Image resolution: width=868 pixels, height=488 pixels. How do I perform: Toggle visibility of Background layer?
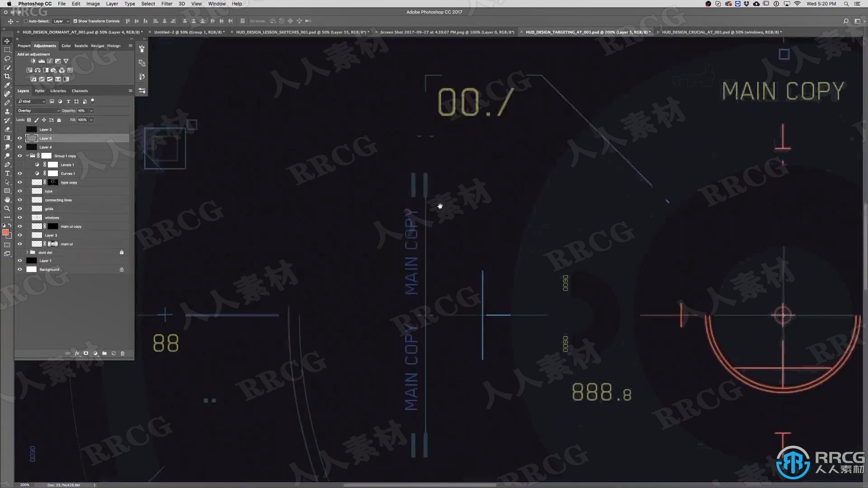[x=20, y=269]
